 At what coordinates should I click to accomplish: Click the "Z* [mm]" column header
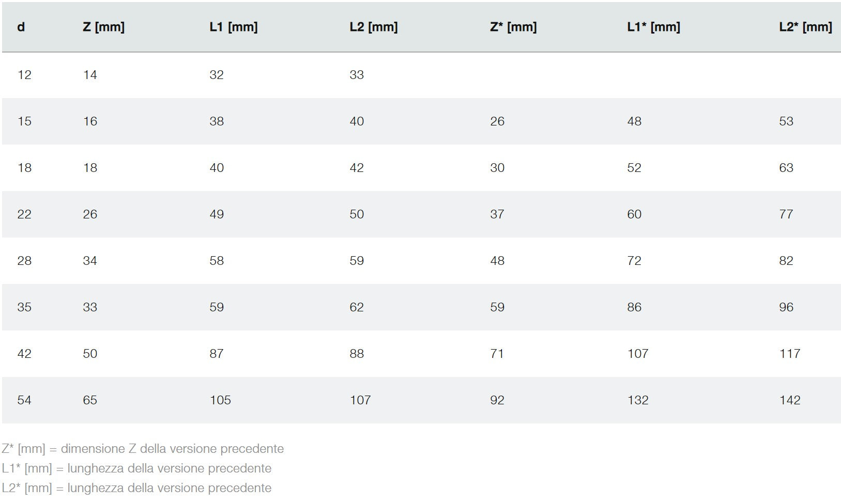pos(513,27)
